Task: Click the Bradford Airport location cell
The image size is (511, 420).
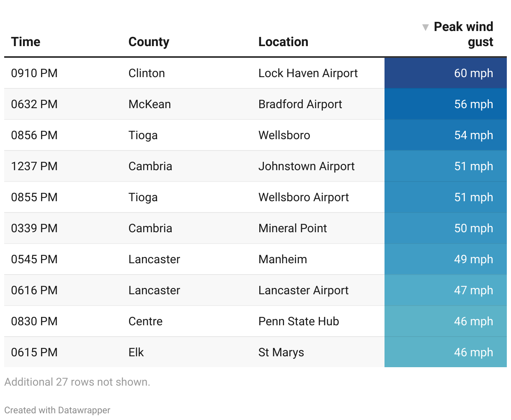Action: [x=300, y=104]
